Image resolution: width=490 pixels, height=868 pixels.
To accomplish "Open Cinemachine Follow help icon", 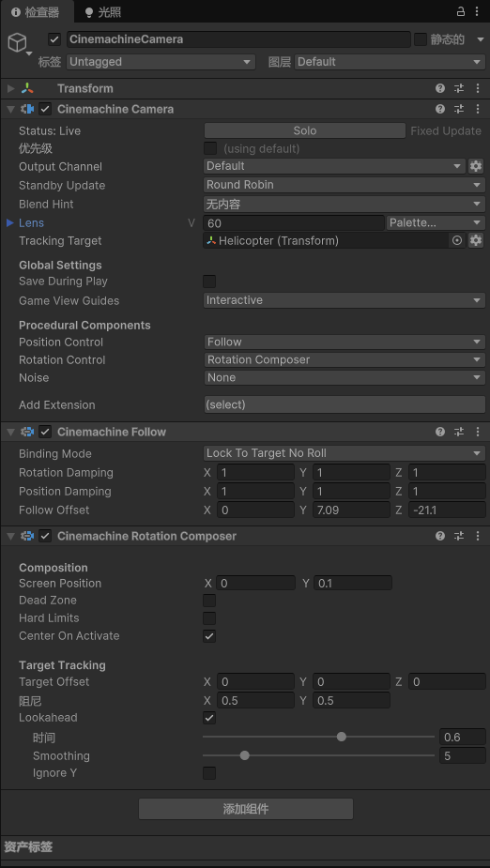I will click(x=440, y=432).
